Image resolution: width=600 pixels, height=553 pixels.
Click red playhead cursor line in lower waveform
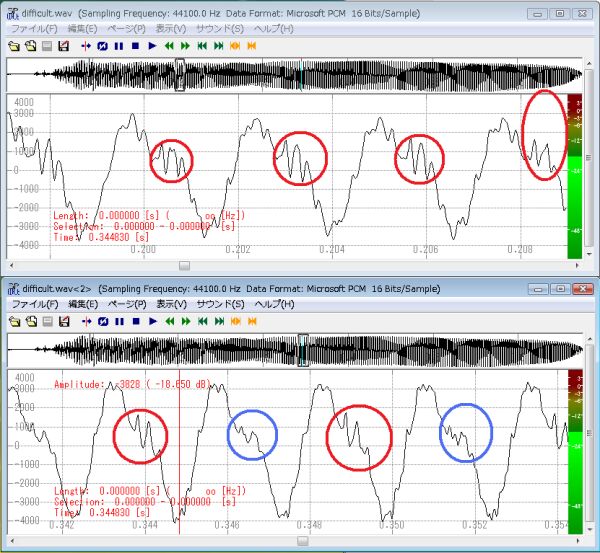click(179, 452)
